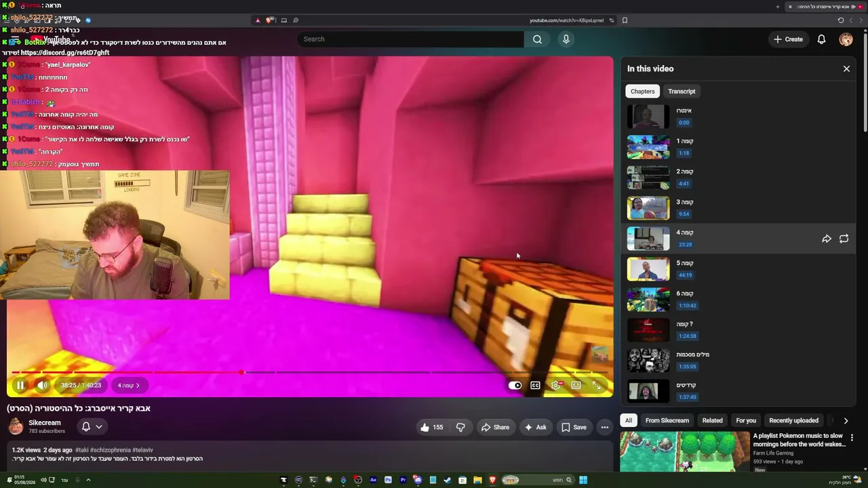868x488 pixels.
Task: Open the chapter 4 selector in player
Action: [128, 386]
